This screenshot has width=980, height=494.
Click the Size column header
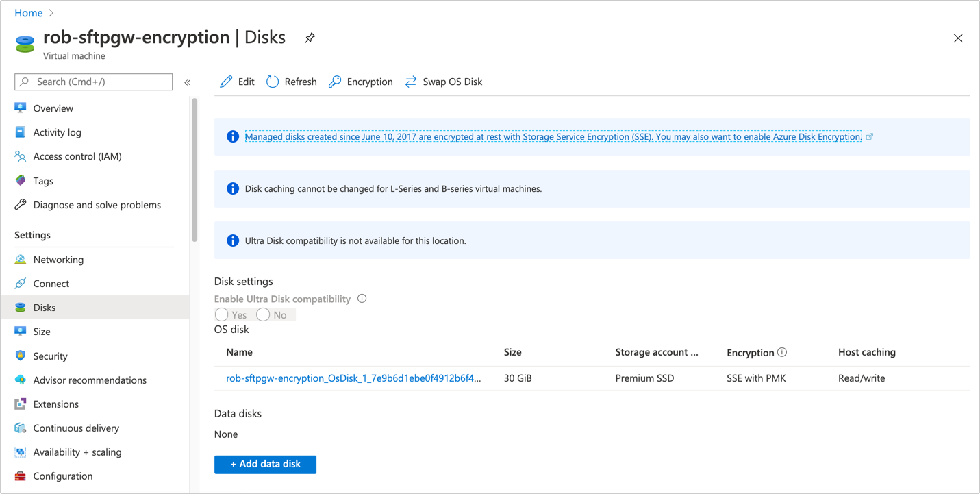pyautogui.click(x=512, y=352)
